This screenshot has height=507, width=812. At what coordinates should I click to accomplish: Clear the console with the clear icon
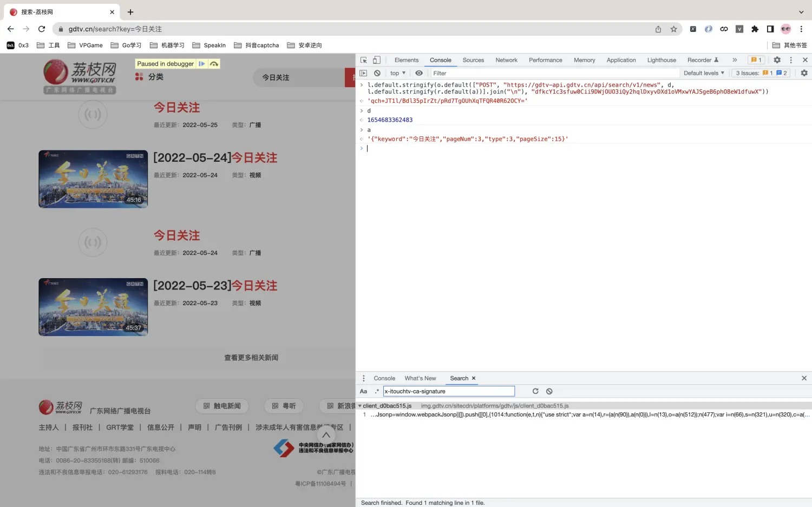pos(377,73)
